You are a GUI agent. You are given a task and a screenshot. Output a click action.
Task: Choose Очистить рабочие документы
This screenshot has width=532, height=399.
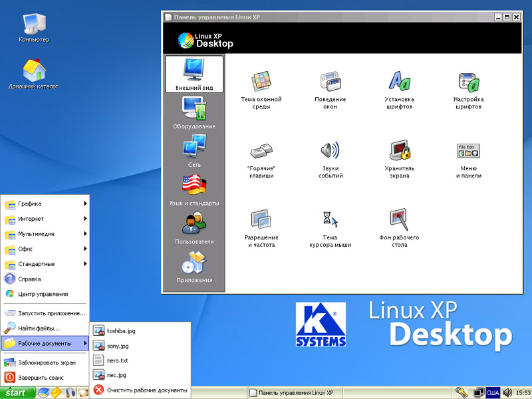(140, 390)
